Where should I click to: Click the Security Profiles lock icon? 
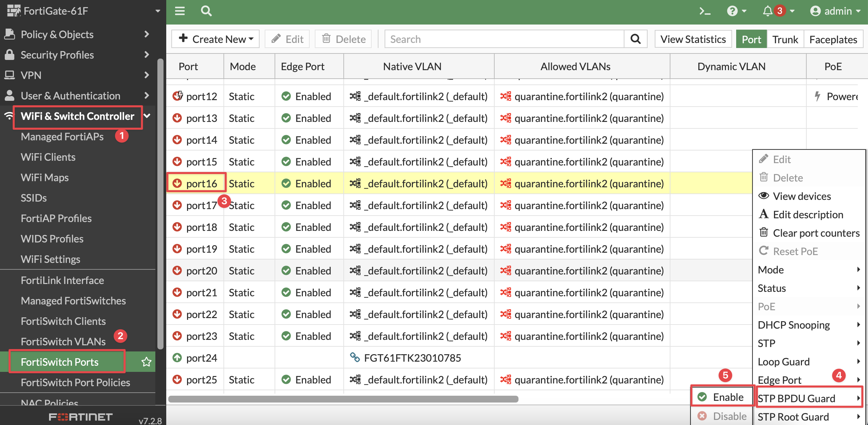tap(10, 54)
